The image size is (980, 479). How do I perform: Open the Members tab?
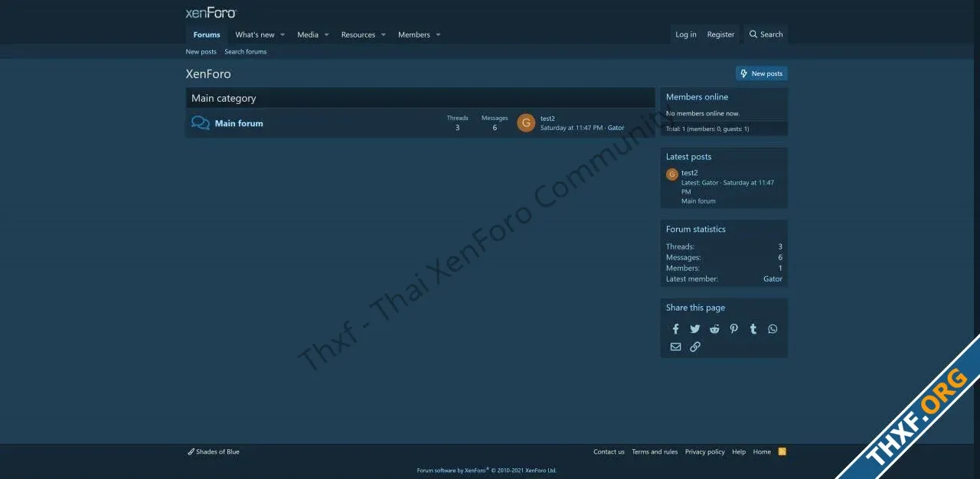pyautogui.click(x=414, y=34)
